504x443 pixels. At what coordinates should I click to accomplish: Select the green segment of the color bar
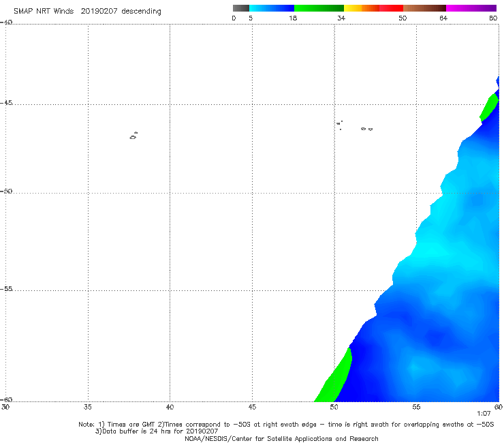319,8
